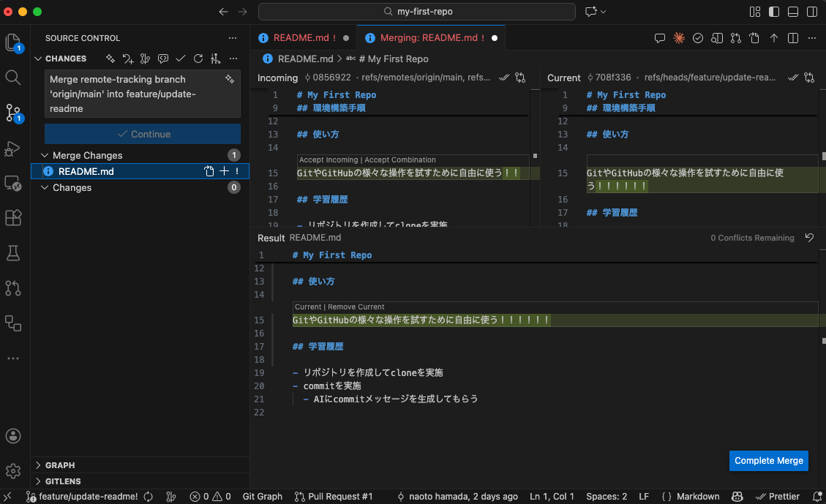The height and width of the screenshot is (504, 826).
Task: Expand the GRAPH section
Action: (x=57, y=464)
